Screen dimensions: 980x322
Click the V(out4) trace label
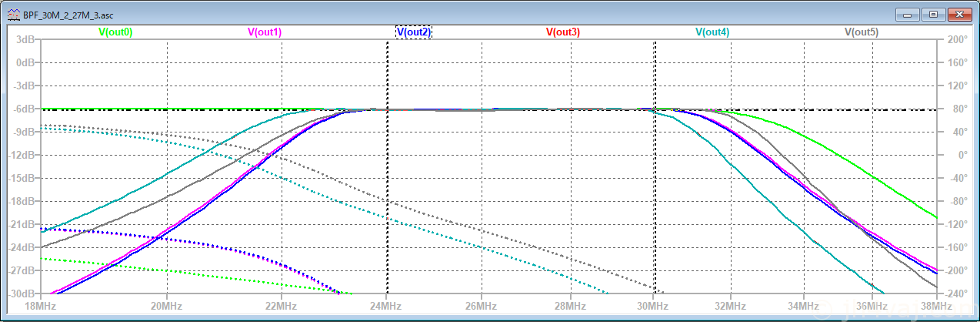pos(712,32)
